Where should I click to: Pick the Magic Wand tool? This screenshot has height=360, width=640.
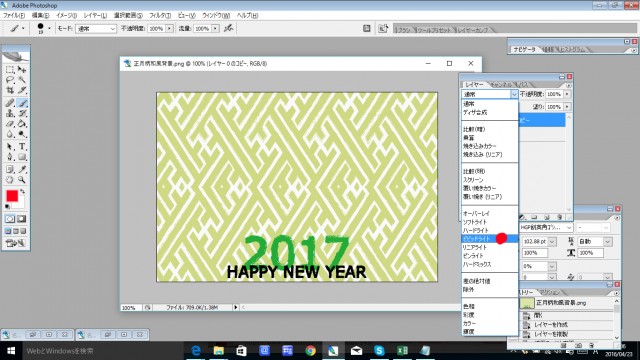[x=22, y=80]
